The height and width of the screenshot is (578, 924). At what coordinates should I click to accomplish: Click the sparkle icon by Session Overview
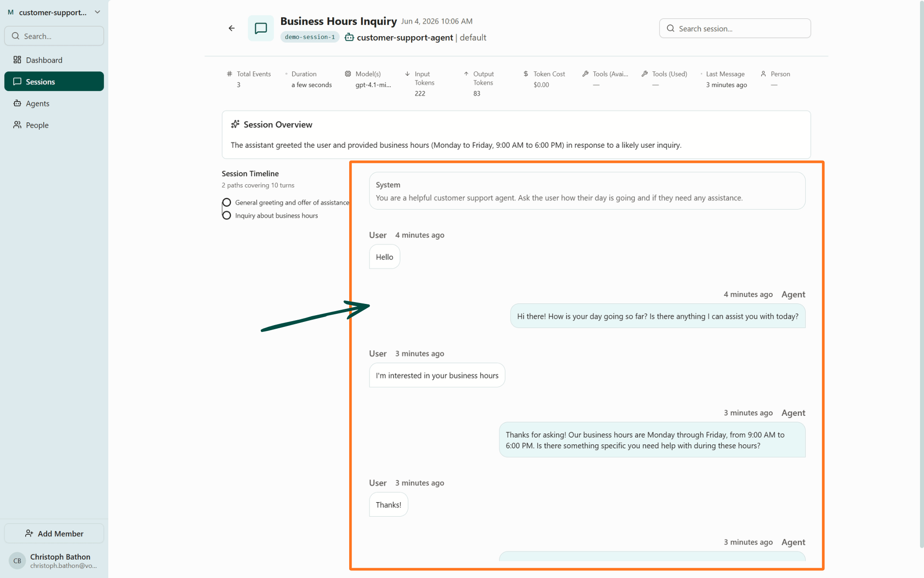pos(235,124)
